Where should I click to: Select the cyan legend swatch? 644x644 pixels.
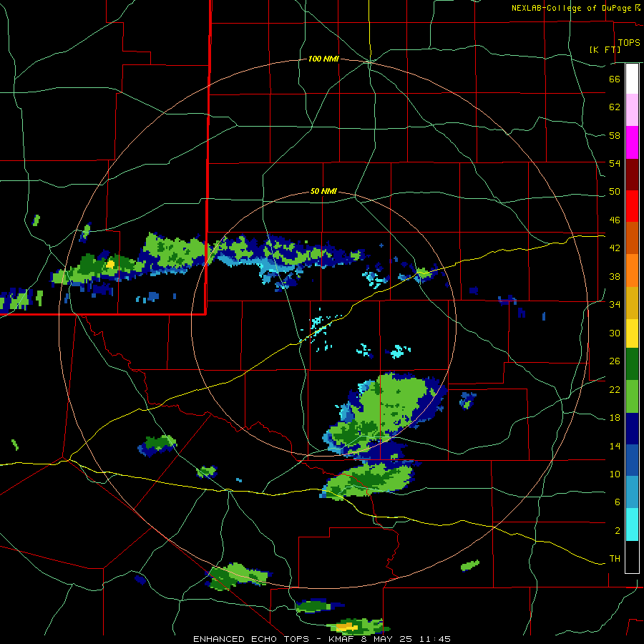[632, 525]
